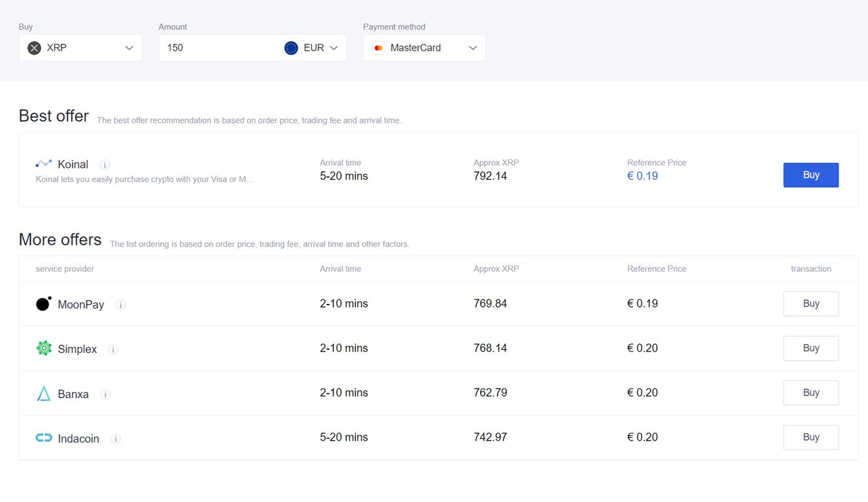This screenshot has width=868, height=502.
Task: Click the Indacoin chain logo
Action: [44, 437]
